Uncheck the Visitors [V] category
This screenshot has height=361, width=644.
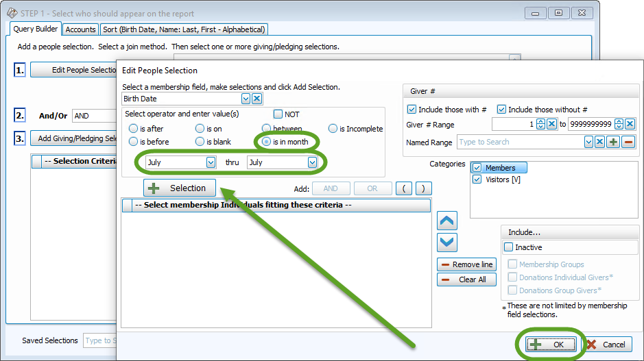[477, 179]
